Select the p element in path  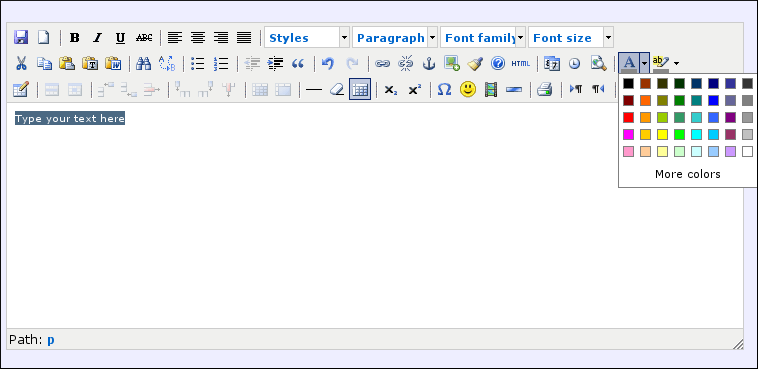[51, 339]
